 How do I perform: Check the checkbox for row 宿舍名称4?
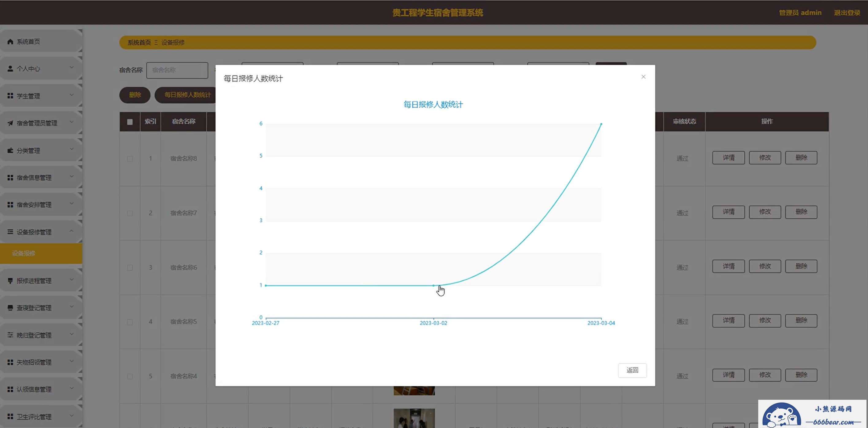[x=130, y=376]
